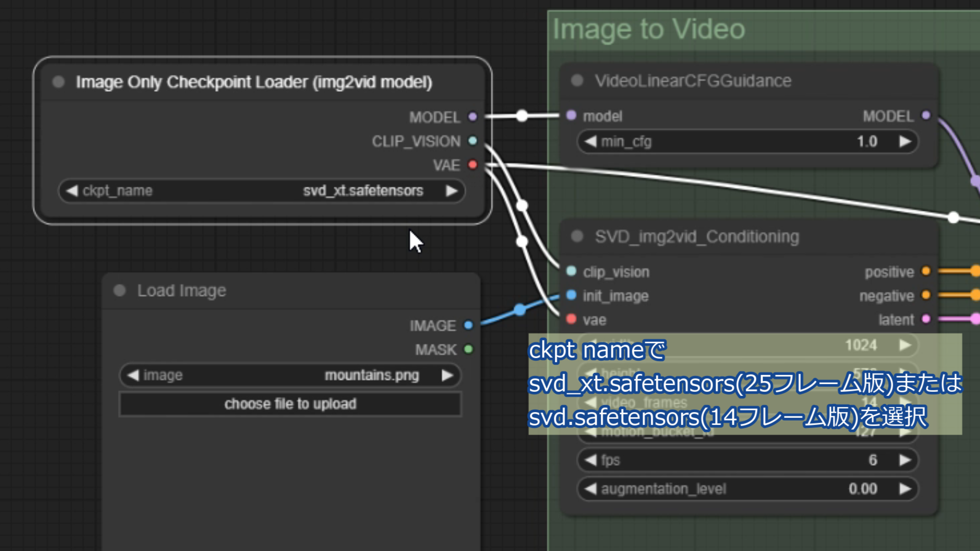The width and height of the screenshot is (980, 551).
Task: Click the pink latent output dot
Action: click(925, 318)
